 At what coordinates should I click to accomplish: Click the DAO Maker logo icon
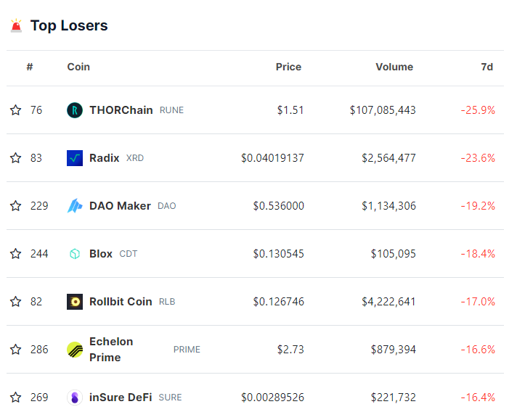75,206
